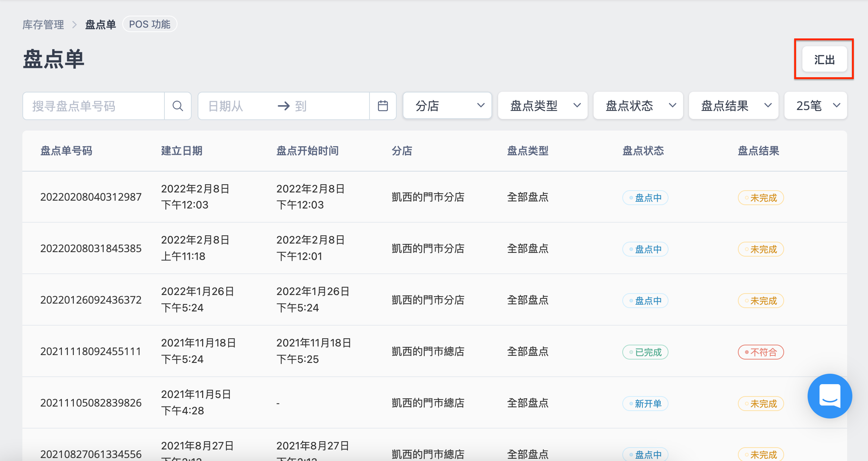Focus the 搜寻盘点单号码 search field
This screenshot has width=868, height=461.
94,106
